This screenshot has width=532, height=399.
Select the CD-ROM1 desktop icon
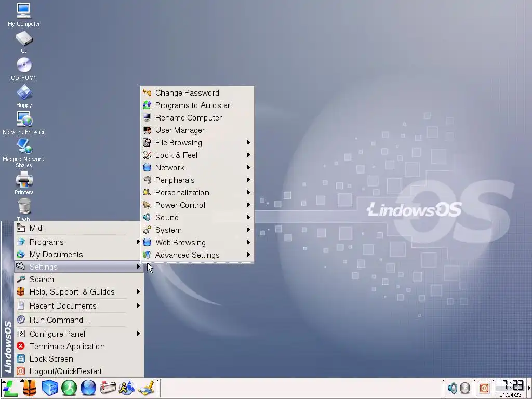coord(24,69)
